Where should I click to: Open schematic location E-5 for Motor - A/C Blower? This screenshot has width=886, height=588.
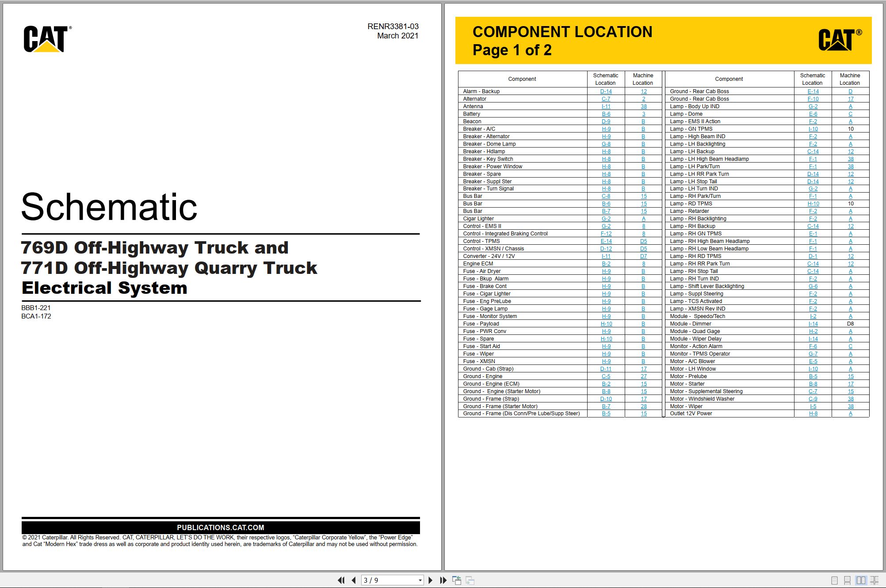point(813,361)
